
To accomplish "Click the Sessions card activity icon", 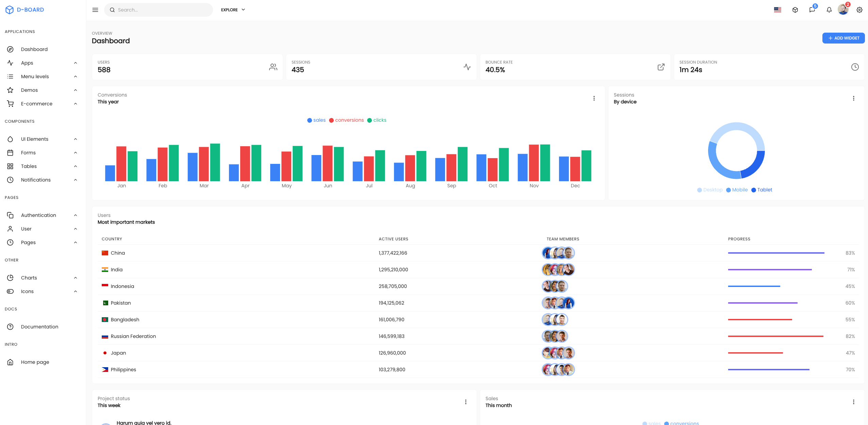I will [x=467, y=67].
